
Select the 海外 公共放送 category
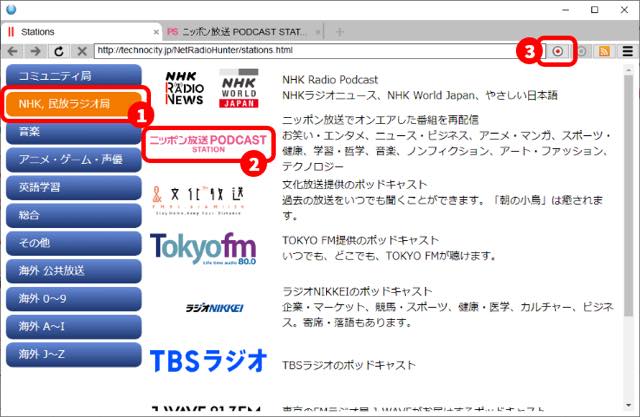point(74,271)
